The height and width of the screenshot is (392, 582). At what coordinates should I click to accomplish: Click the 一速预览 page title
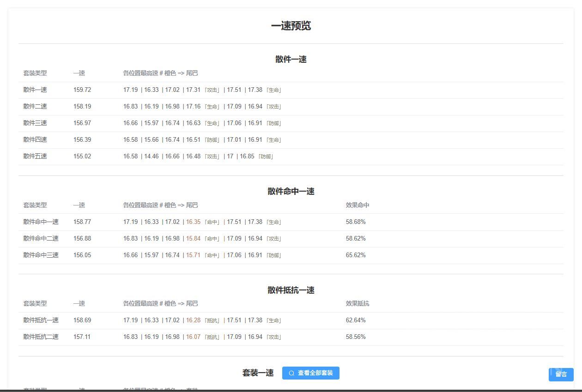[291, 26]
